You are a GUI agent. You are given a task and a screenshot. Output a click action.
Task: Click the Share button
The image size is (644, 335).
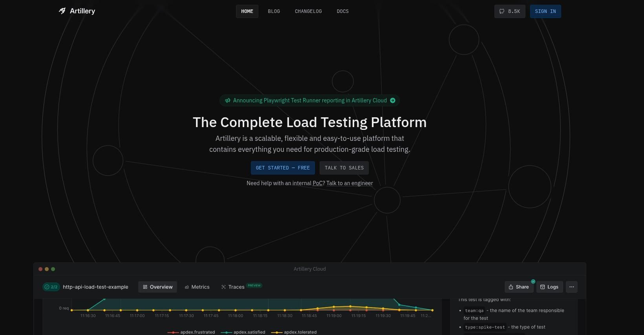[x=519, y=287]
